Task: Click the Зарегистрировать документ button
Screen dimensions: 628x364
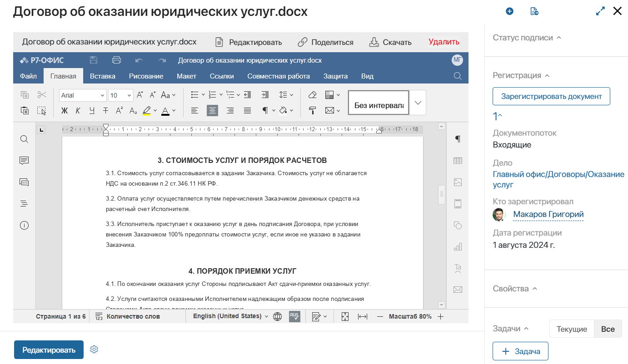Action: 551,96
